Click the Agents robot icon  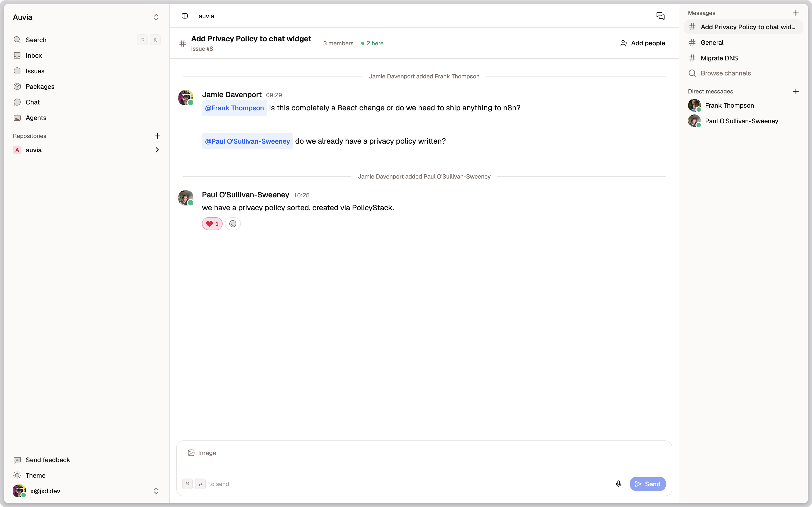(17, 118)
